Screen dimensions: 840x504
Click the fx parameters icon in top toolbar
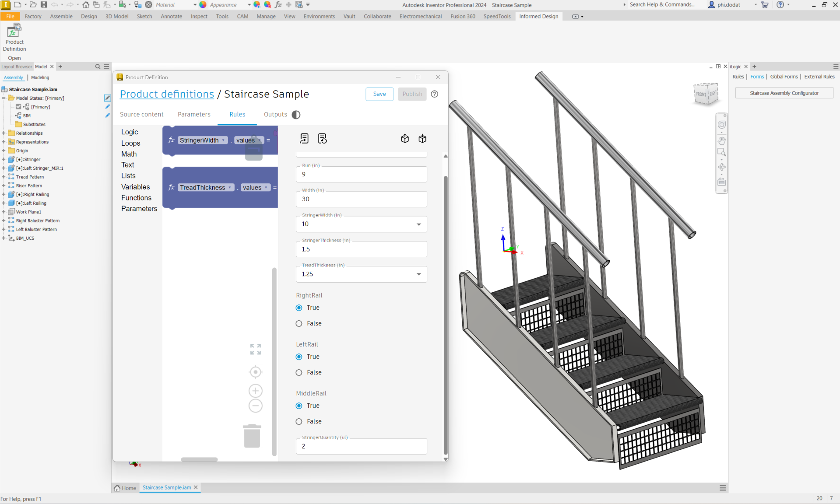[x=278, y=5]
